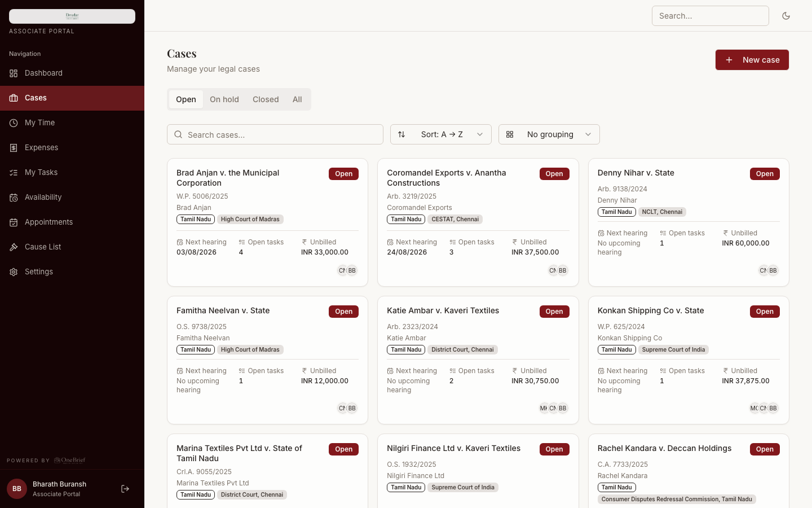This screenshot has width=812, height=508.
Task: Click the Availability calendar icon
Action: pos(14,198)
